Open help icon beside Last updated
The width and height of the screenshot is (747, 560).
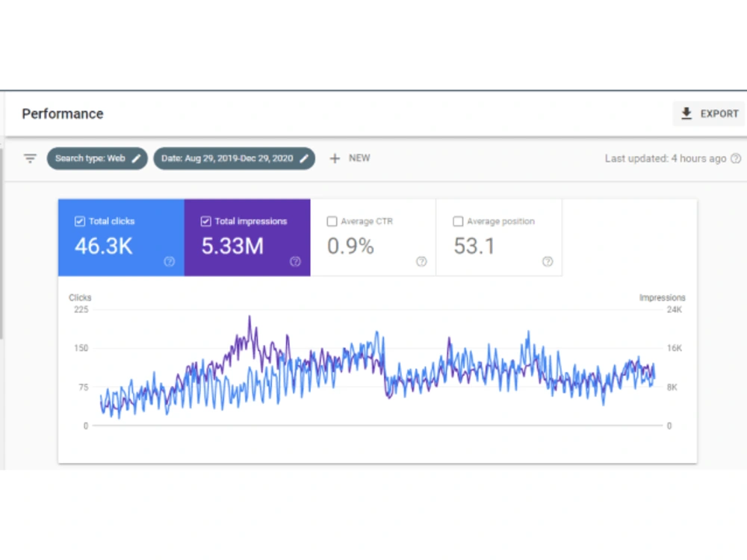[736, 158]
